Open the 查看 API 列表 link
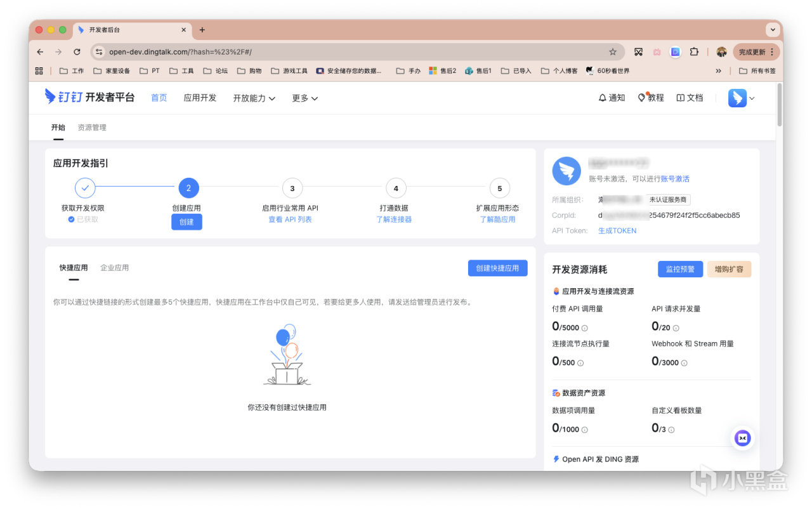 [290, 220]
